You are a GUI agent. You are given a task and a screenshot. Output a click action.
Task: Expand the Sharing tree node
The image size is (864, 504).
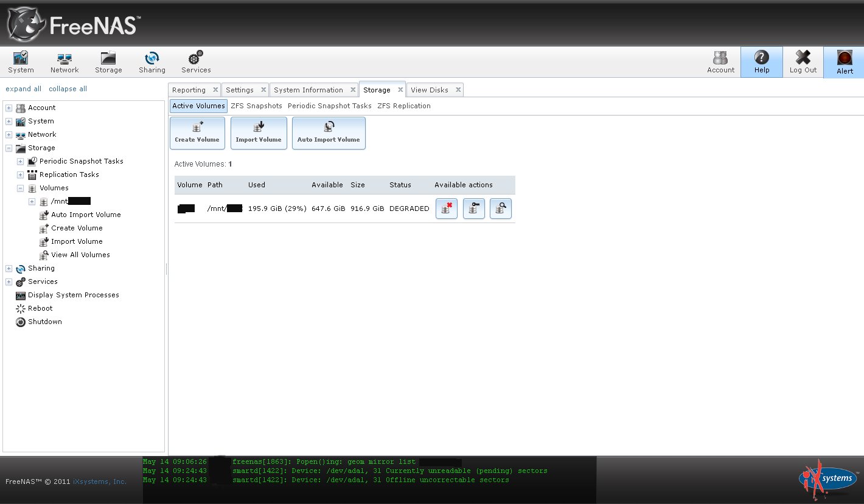(x=9, y=268)
